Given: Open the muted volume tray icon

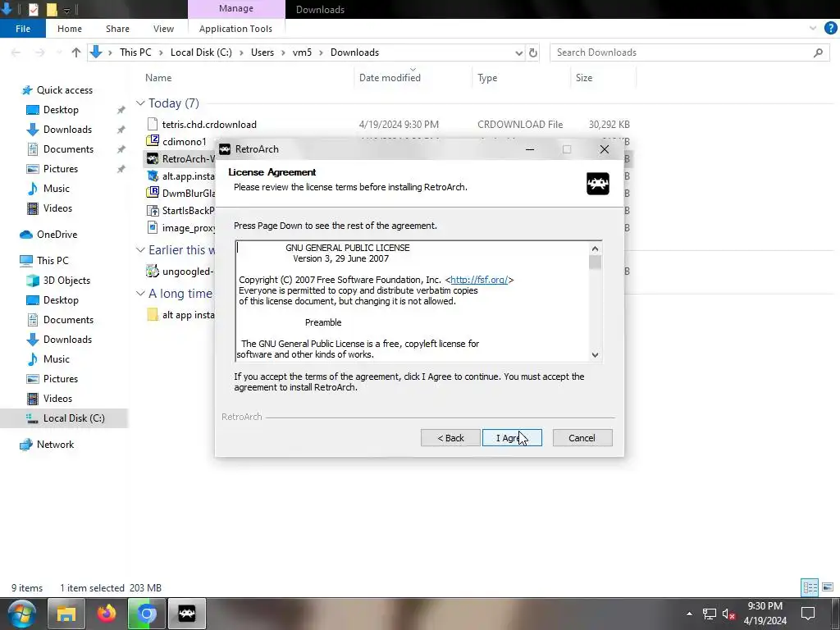Looking at the screenshot, I should click(x=728, y=614).
